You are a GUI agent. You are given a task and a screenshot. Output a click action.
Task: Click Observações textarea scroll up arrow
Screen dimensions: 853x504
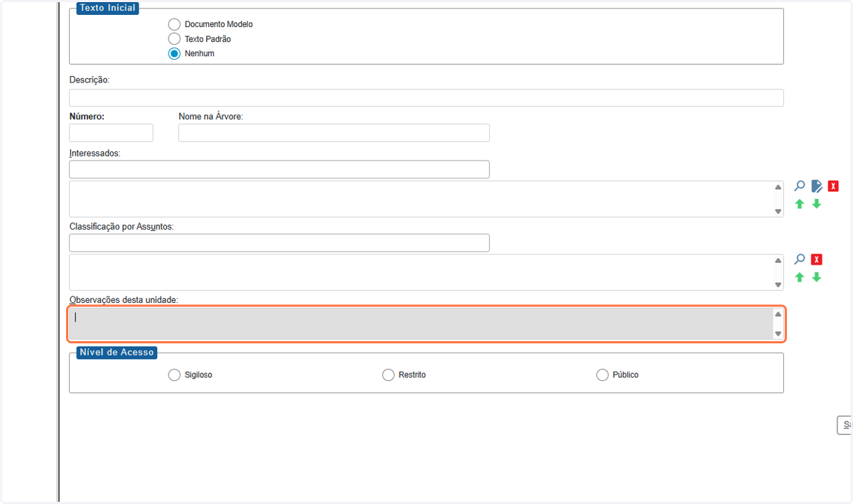[778, 314]
